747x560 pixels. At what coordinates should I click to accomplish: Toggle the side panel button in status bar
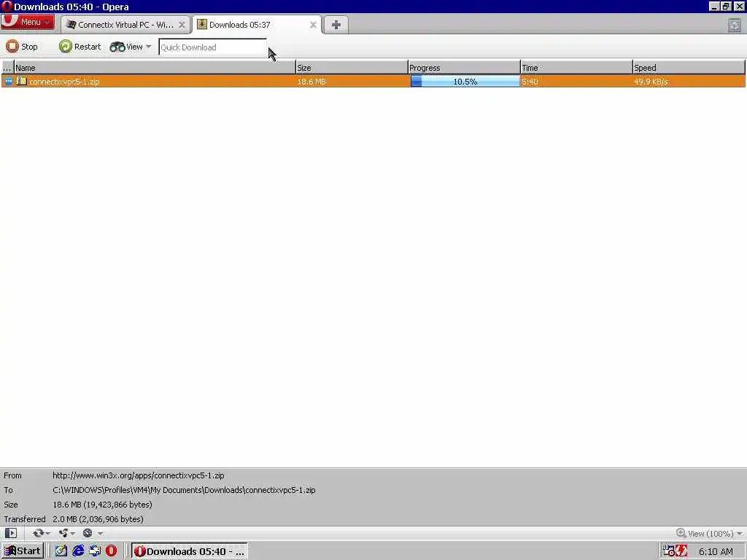click(x=11, y=533)
